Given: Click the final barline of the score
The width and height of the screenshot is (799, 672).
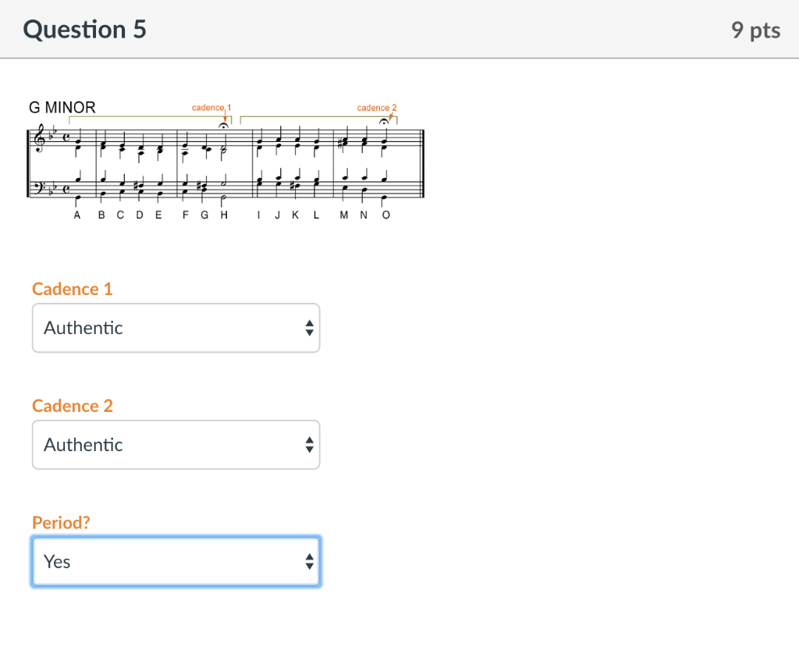Looking at the screenshot, I should tap(422, 158).
